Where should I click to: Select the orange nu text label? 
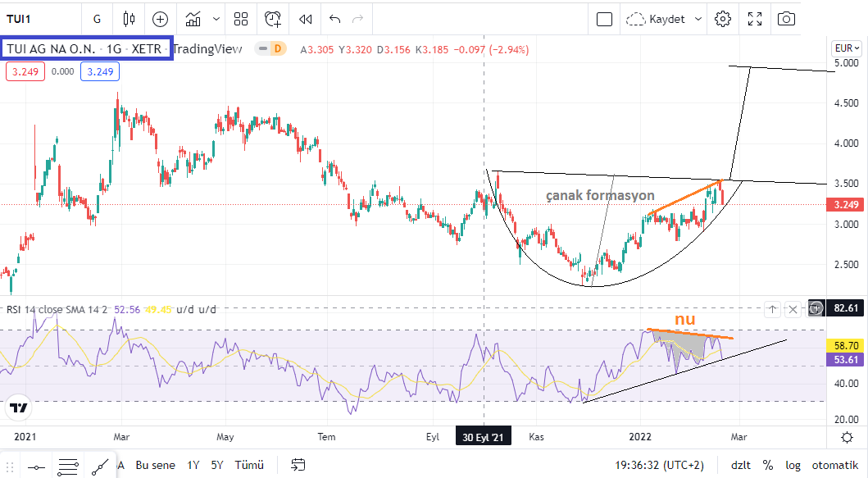(684, 319)
